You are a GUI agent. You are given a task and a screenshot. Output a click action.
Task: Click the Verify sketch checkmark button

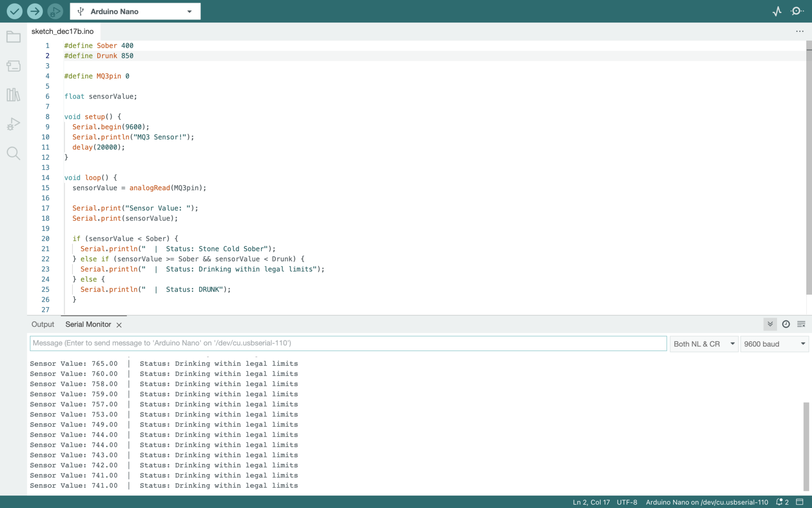coord(14,11)
